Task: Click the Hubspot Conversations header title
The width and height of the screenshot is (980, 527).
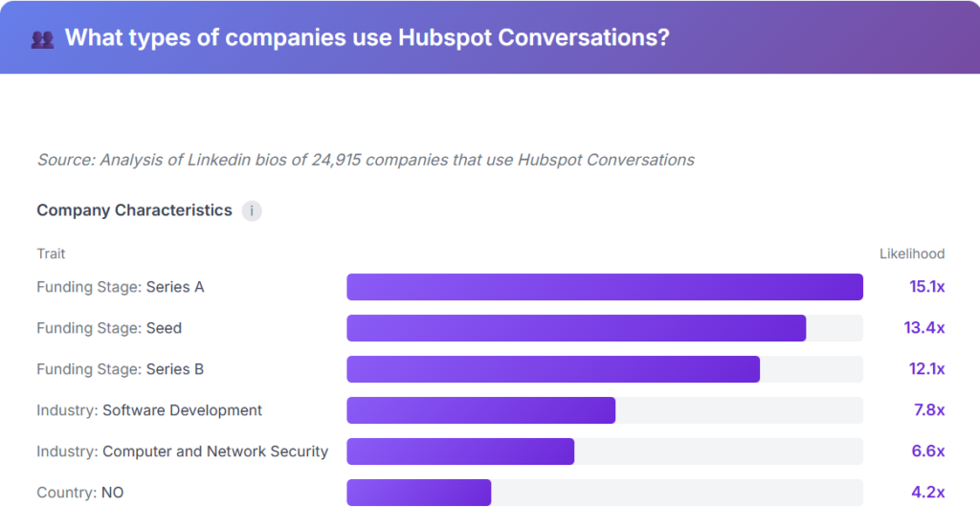Action: (367, 38)
